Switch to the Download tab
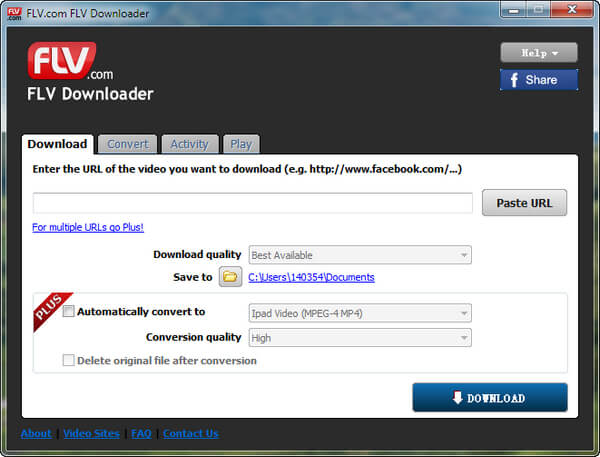600x457 pixels. pos(57,144)
